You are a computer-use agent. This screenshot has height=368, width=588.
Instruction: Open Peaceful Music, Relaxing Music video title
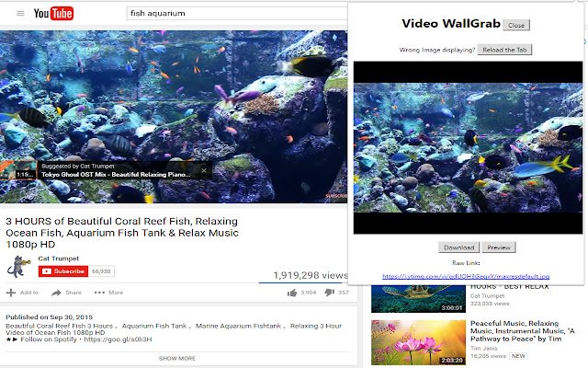click(x=523, y=331)
